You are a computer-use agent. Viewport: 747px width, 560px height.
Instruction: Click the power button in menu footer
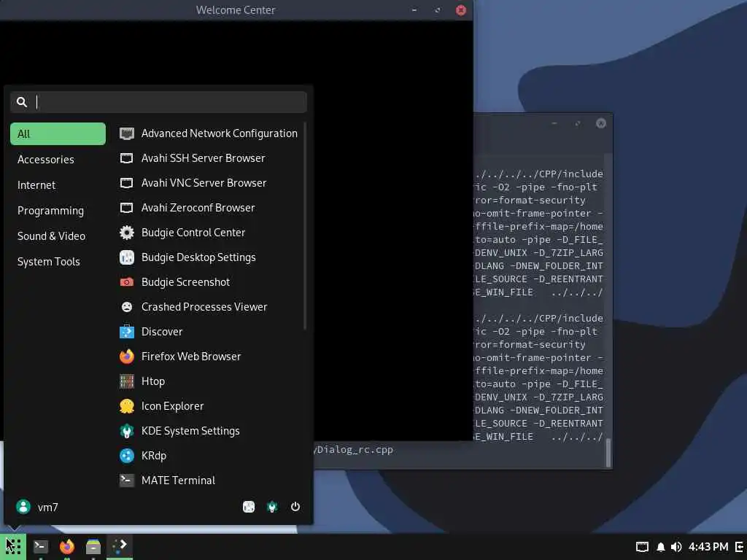(x=295, y=507)
